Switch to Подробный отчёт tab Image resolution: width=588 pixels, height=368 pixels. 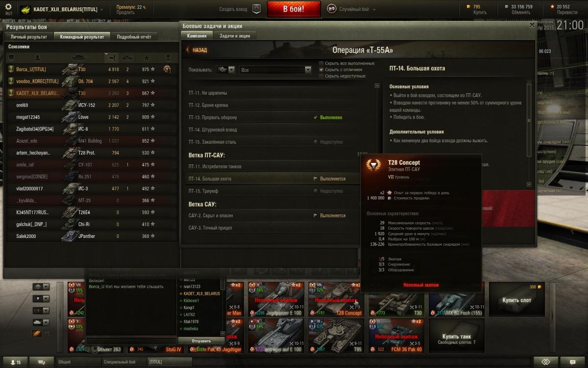(134, 37)
